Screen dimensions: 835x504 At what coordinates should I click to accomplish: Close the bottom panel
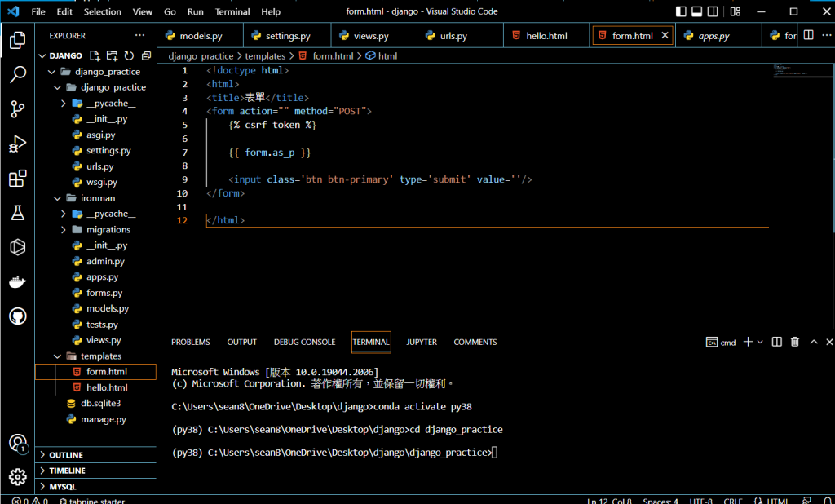[829, 342]
